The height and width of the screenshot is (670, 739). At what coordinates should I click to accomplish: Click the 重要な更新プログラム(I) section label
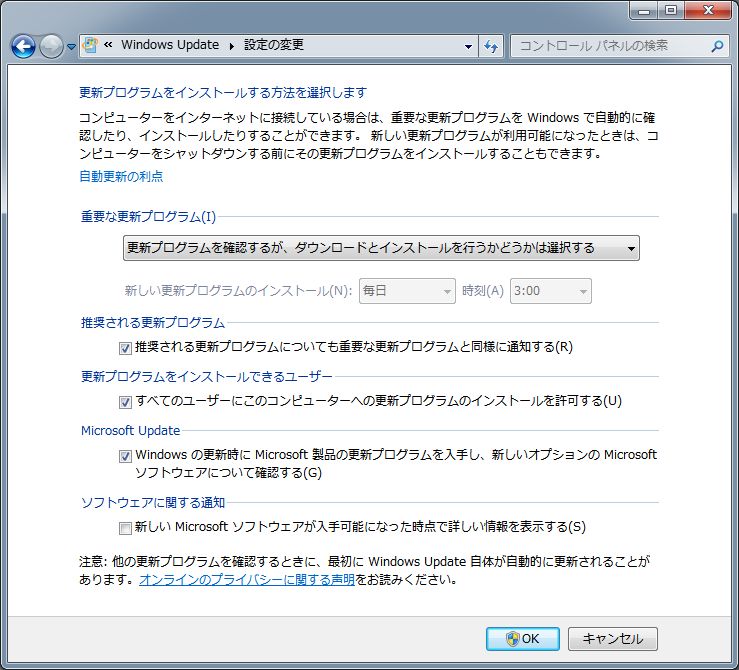click(x=148, y=217)
